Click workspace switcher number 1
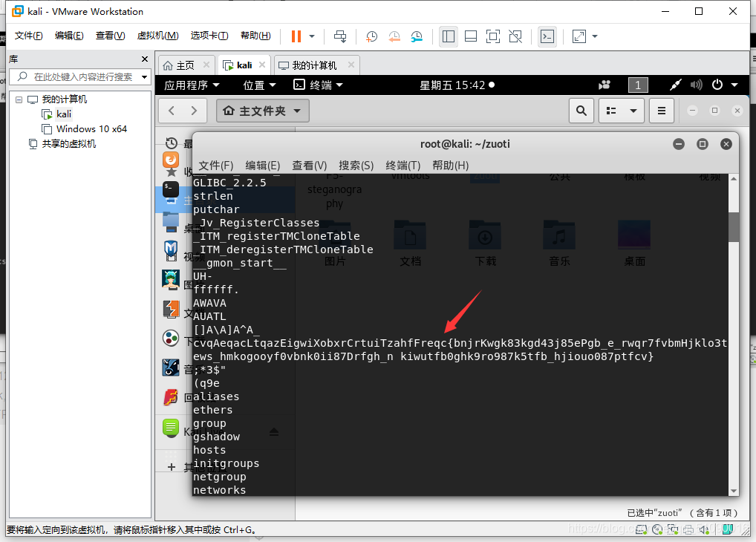756x542 pixels. tap(638, 85)
